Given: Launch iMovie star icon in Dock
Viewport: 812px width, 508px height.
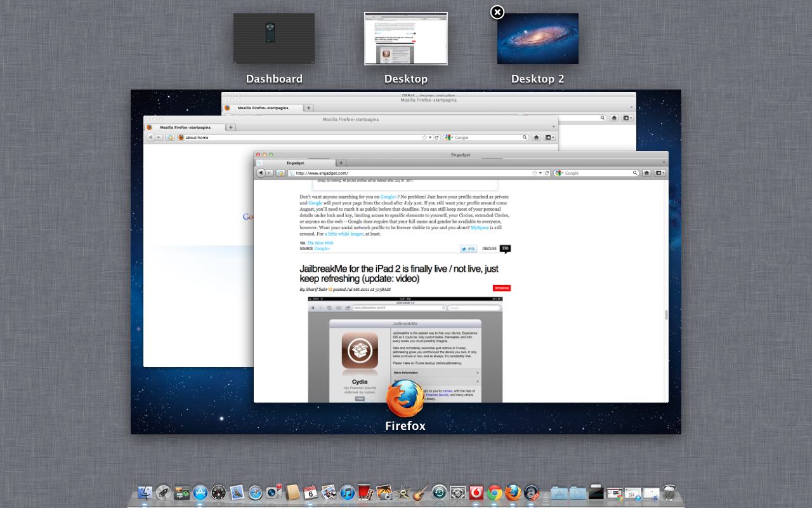Looking at the screenshot, I should point(403,493).
